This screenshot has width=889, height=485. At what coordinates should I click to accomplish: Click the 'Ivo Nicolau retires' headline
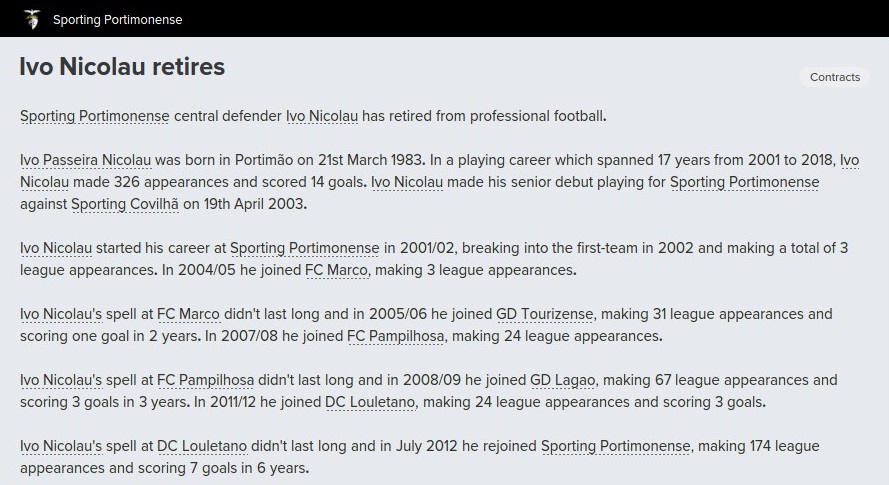[122, 67]
